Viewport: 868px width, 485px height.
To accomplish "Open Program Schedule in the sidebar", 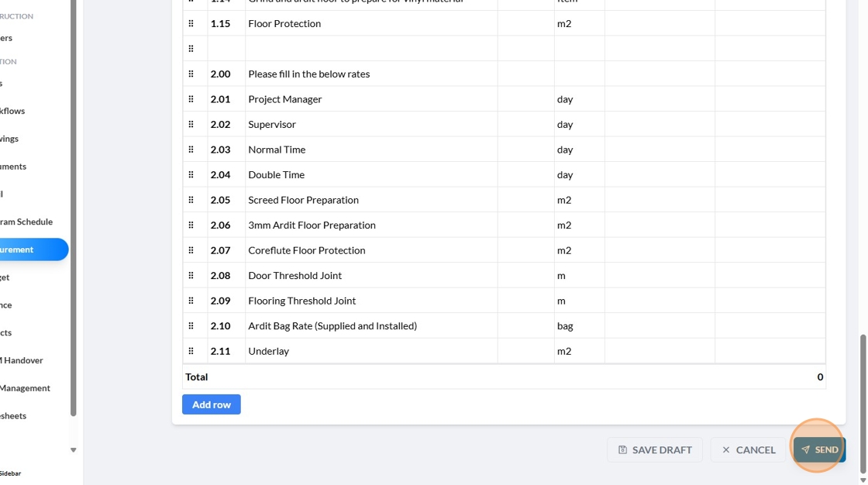I will [26, 222].
